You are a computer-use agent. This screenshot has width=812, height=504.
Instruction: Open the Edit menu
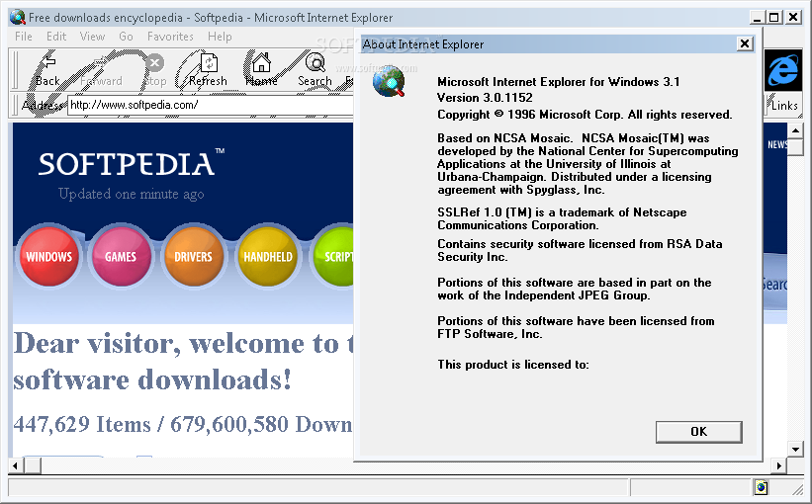pyautogui.click(x=56, y=37)
